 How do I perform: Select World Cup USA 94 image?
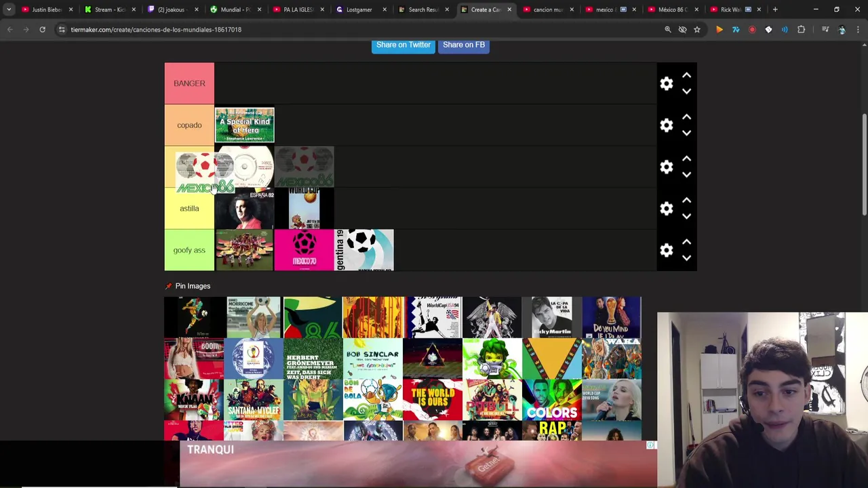coord(432,317)
